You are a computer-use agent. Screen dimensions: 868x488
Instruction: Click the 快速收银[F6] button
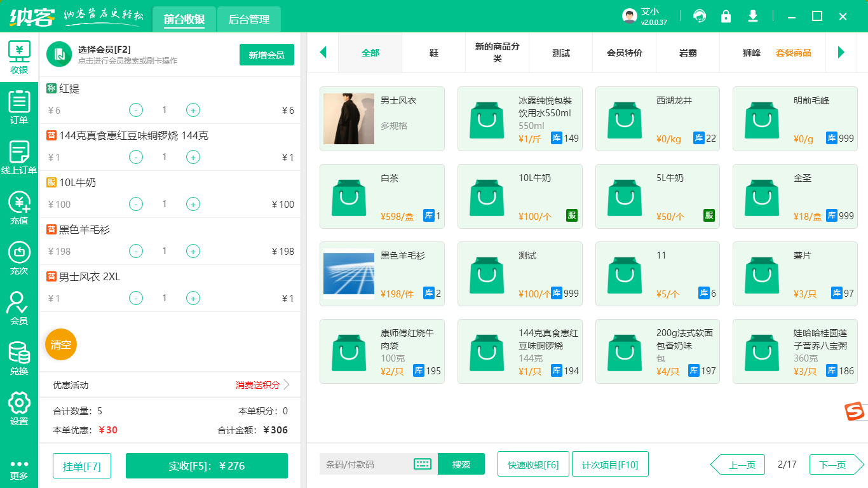534,464
